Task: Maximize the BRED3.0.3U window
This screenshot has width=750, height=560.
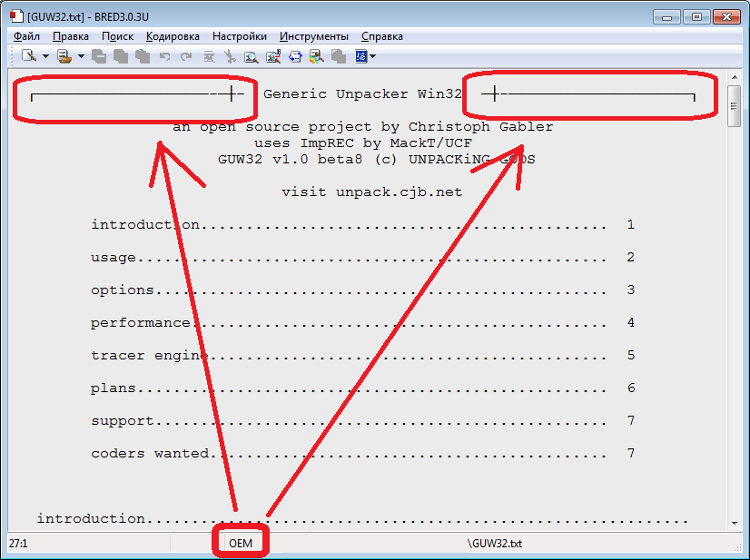Action: [x=696, y=17]
